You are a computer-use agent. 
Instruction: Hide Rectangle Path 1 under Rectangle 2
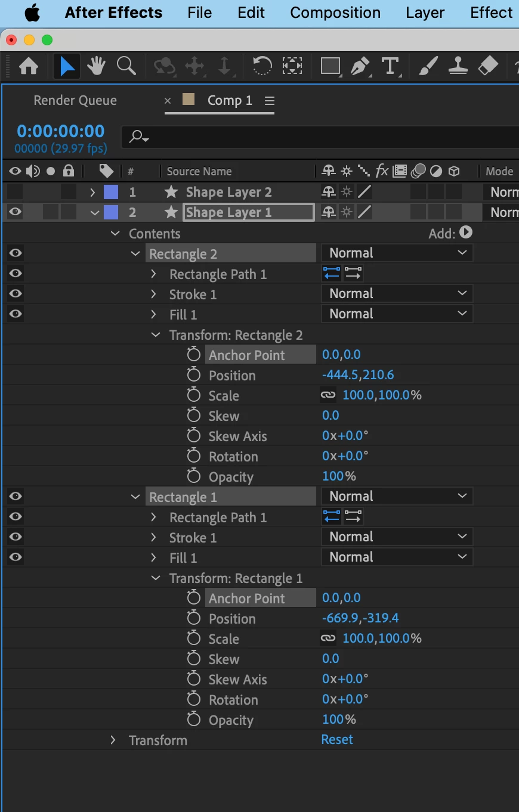point(16,273)
